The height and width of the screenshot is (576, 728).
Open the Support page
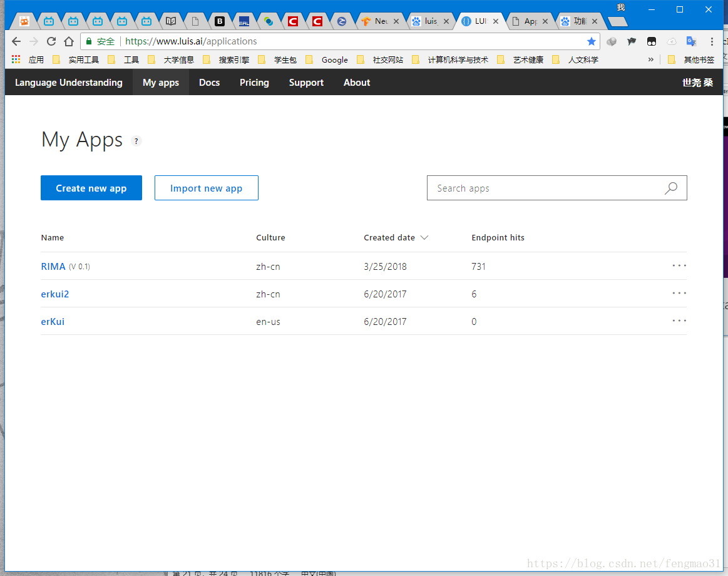pyautogui.click(x=307, y=82)
